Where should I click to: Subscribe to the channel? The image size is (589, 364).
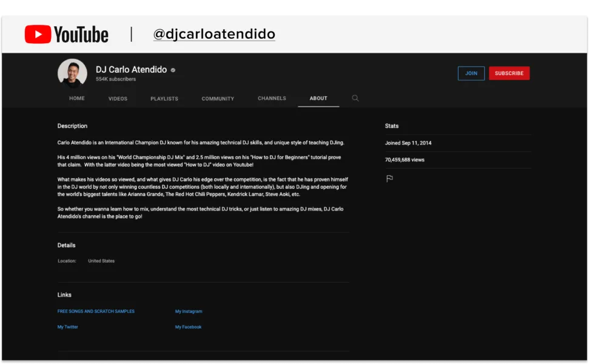point(510,73)
